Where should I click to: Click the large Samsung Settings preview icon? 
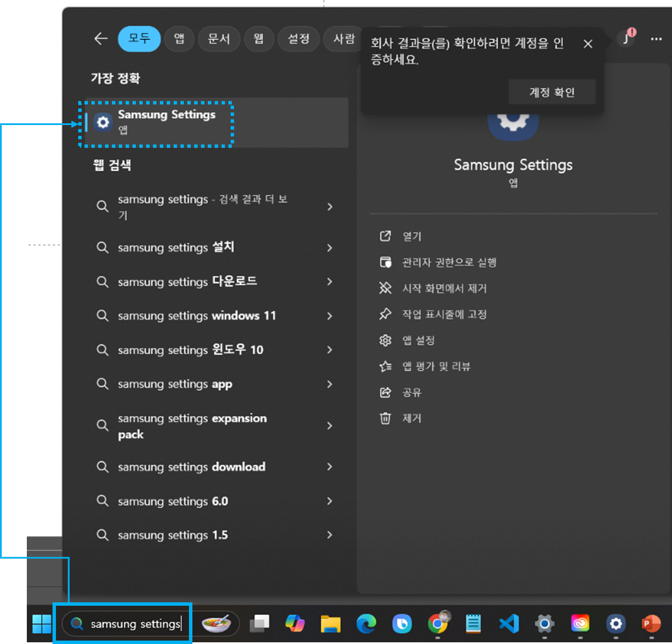click(x=513, y=126)
